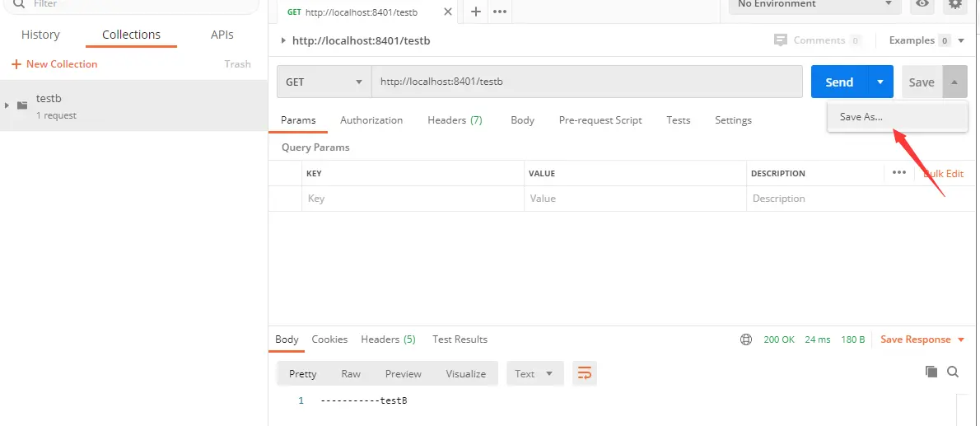This screenshot has width=980, height=426.
Task: Open the GET method dropdown
Action: [324, 82]
